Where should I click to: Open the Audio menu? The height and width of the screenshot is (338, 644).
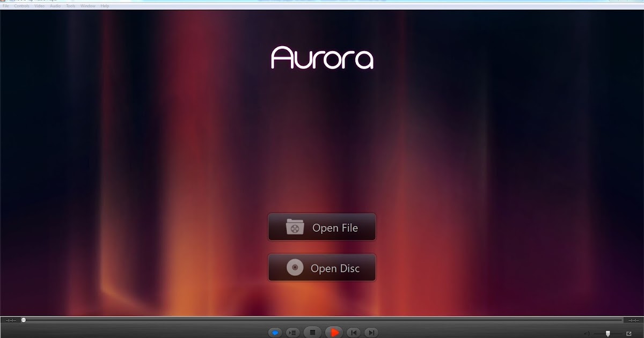[55, 6]
